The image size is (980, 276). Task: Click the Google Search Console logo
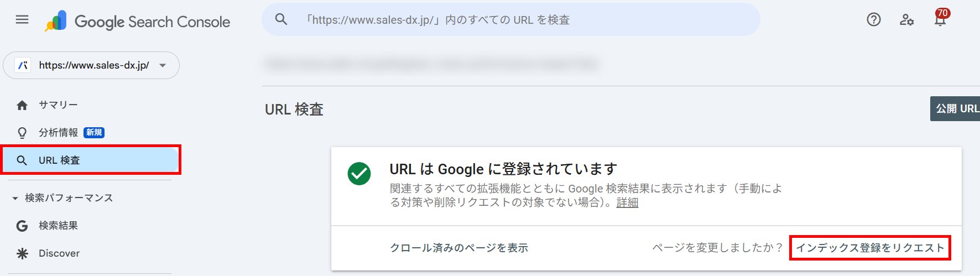click(x=138, y=21)
